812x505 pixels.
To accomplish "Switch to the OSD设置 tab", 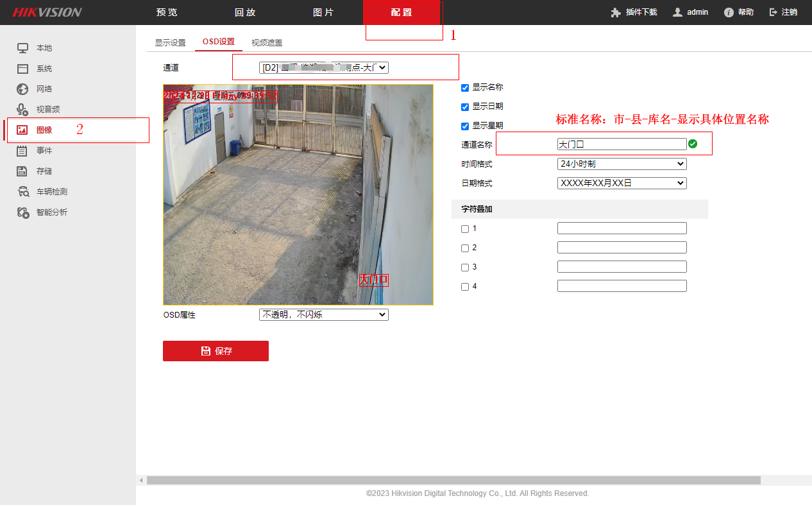I will point(219,42).
